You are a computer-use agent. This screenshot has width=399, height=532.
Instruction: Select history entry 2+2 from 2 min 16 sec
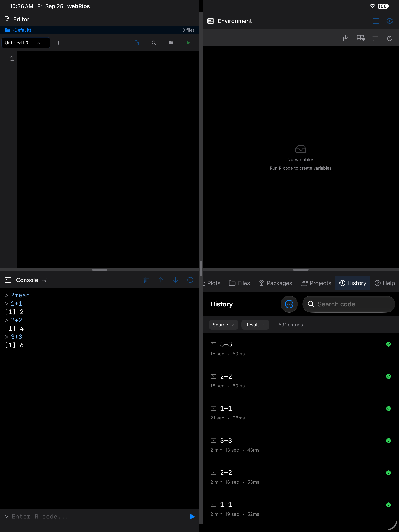point(301,477)
